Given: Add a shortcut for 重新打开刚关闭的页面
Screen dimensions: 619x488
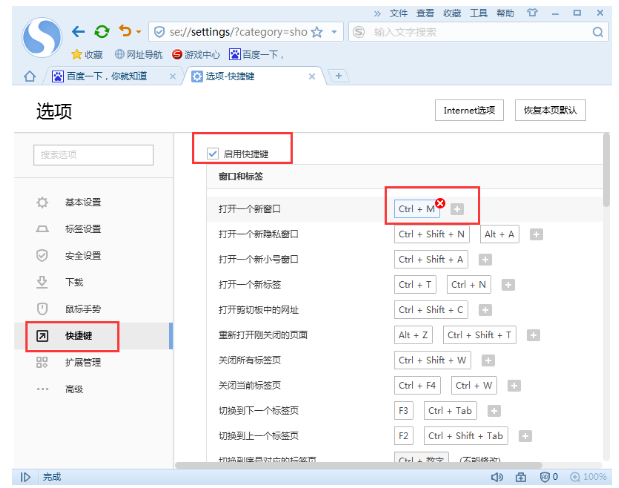Looking at the screenshot, I should (533, 336).
